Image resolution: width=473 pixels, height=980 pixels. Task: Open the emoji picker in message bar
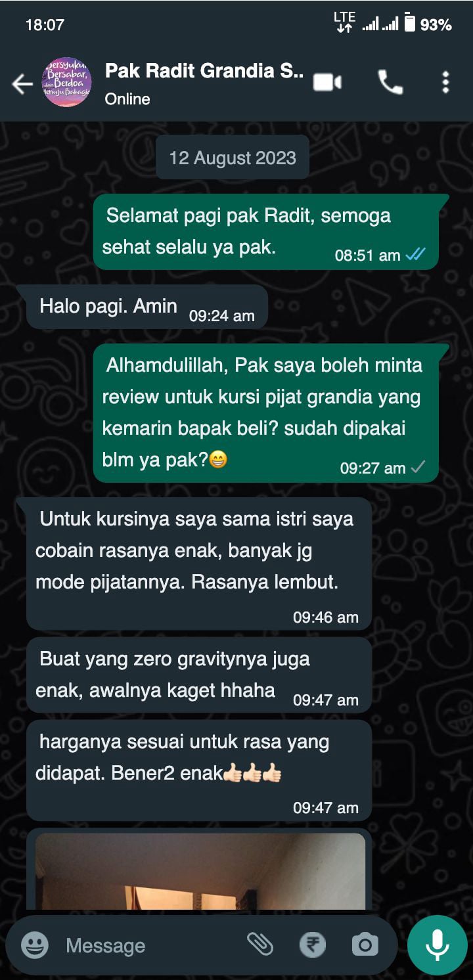click(35, 945)
